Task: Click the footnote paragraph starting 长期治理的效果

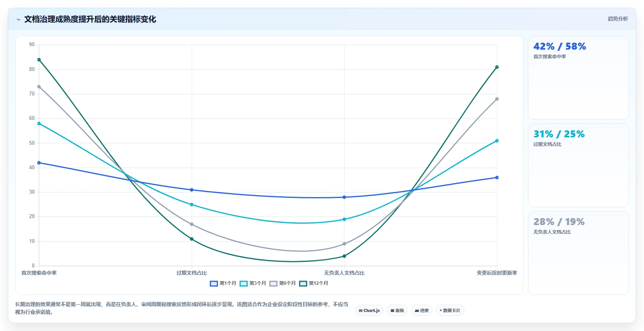Action: pos(182,308)
